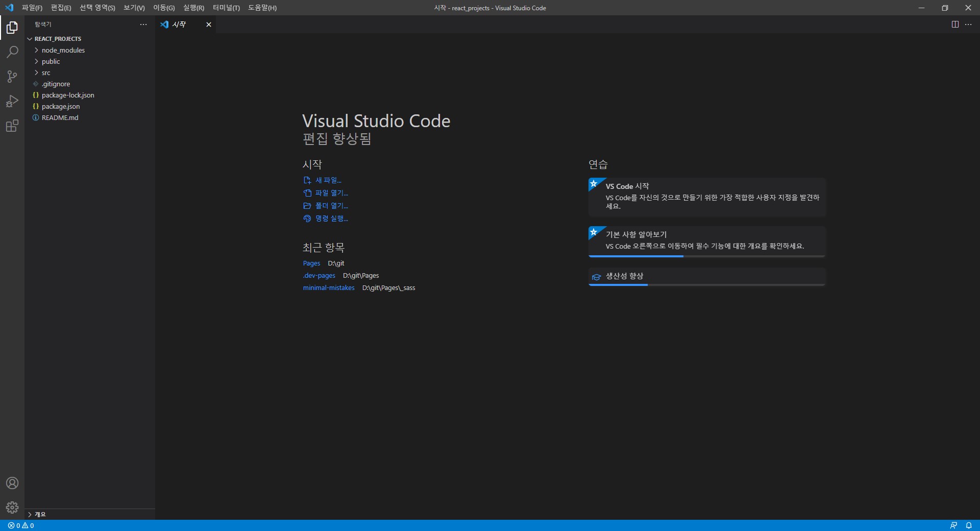Click the feedback icon in status bar
Viewport: 980px width, 531px height.
953,525
